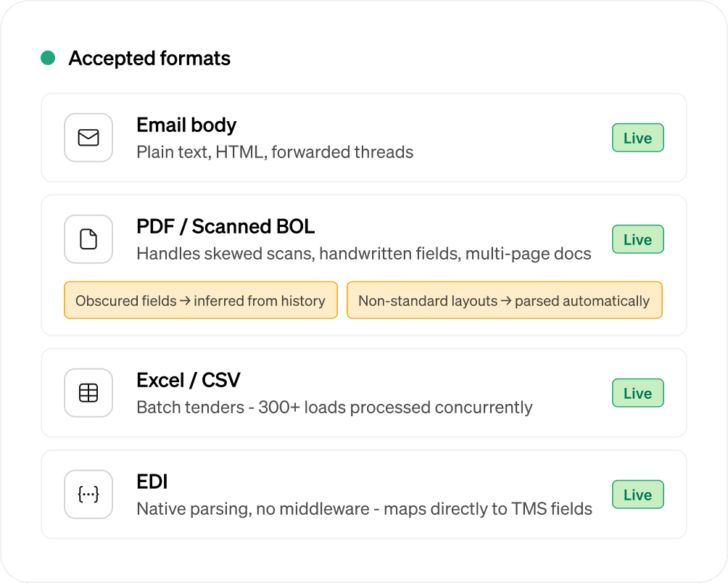Click the green dot beside Accepted formats
The height and width of the screenshot is (583, 728).
[x=48, y=58]
